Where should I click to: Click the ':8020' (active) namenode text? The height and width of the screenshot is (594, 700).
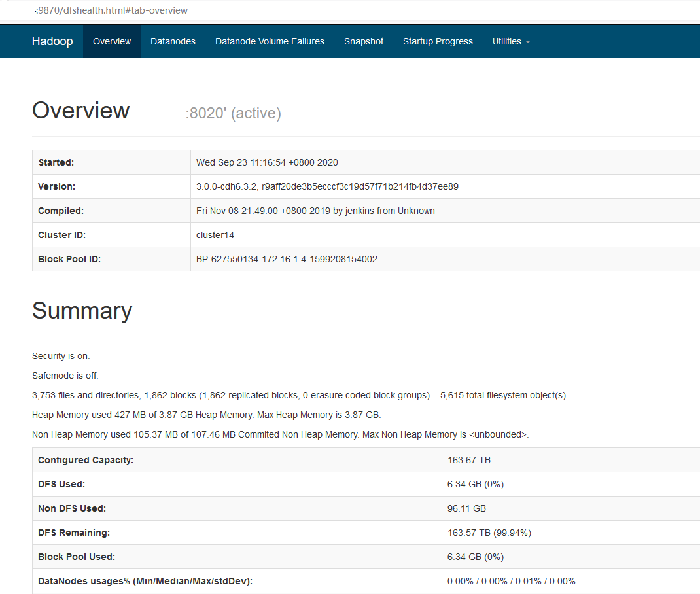[233, 113]
